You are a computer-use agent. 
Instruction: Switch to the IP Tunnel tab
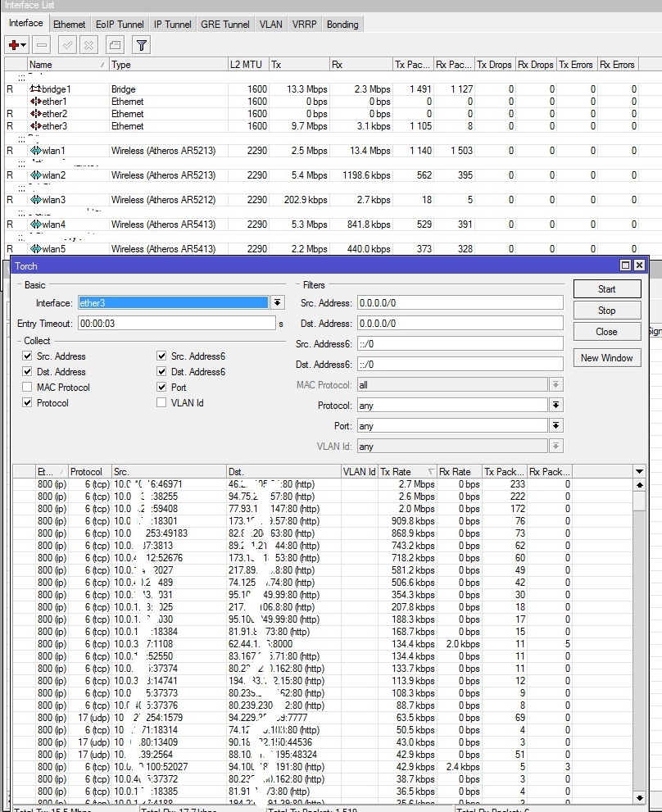[x=173, y=25]
